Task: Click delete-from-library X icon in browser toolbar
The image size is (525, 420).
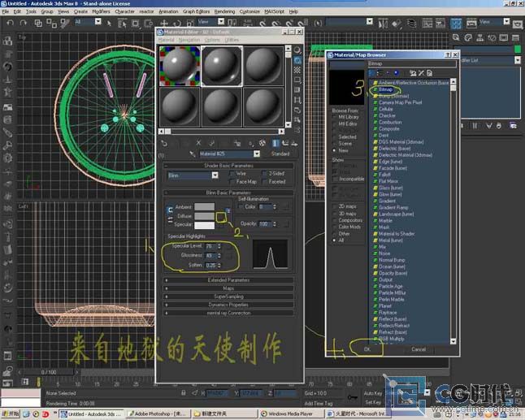Action: (421, 73)
